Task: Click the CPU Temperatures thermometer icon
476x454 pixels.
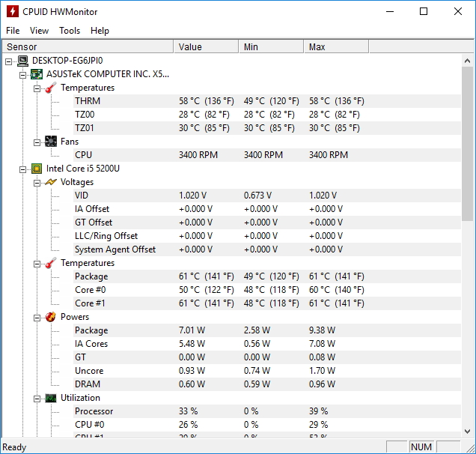Action: [51, 263]
